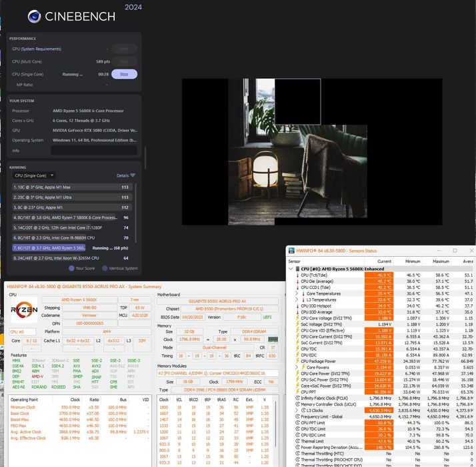Click the greyed-out Start button for the GPU test

pyautogui.click(x=124, y=49)
